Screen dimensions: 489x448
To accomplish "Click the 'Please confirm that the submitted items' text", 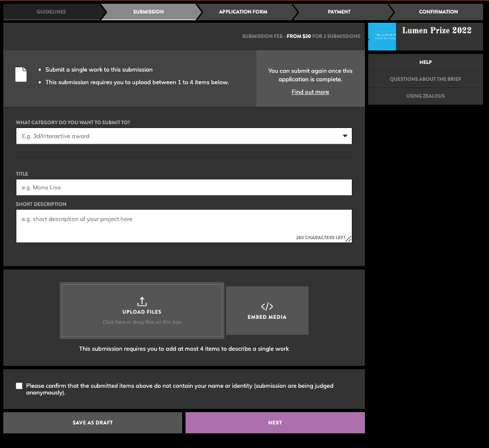I will [179, 389].
